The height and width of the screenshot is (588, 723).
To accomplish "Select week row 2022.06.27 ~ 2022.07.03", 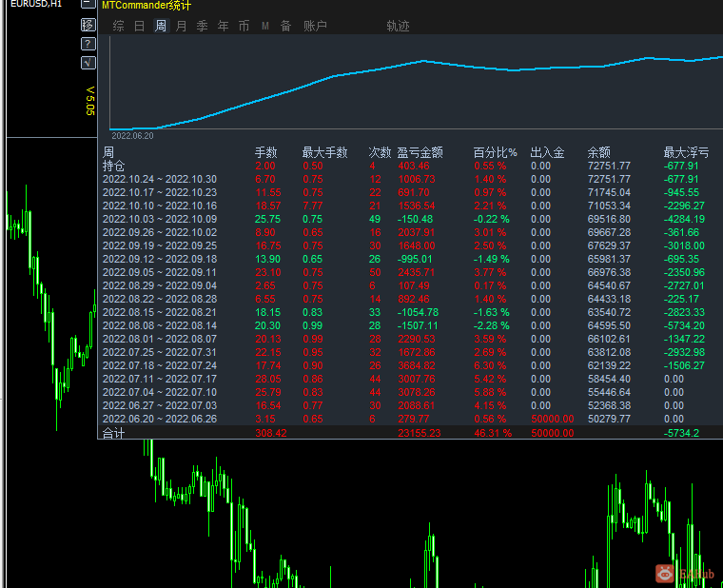I will [160, 406].
